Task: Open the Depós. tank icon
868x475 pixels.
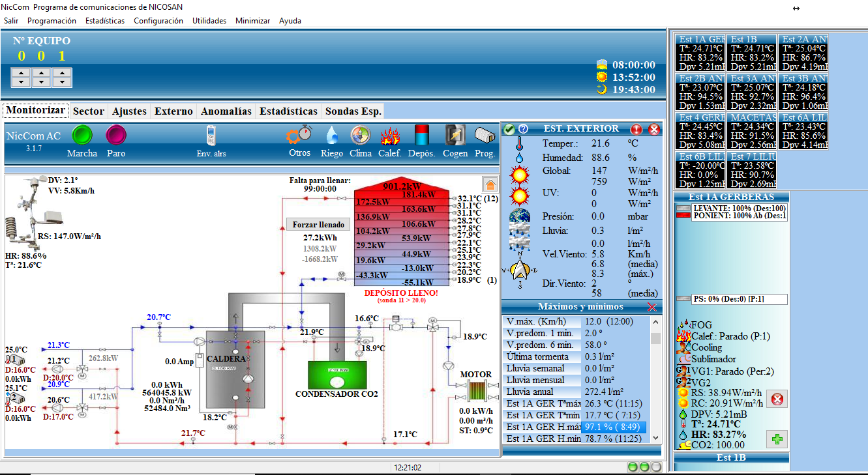Action: click(422, 135)
